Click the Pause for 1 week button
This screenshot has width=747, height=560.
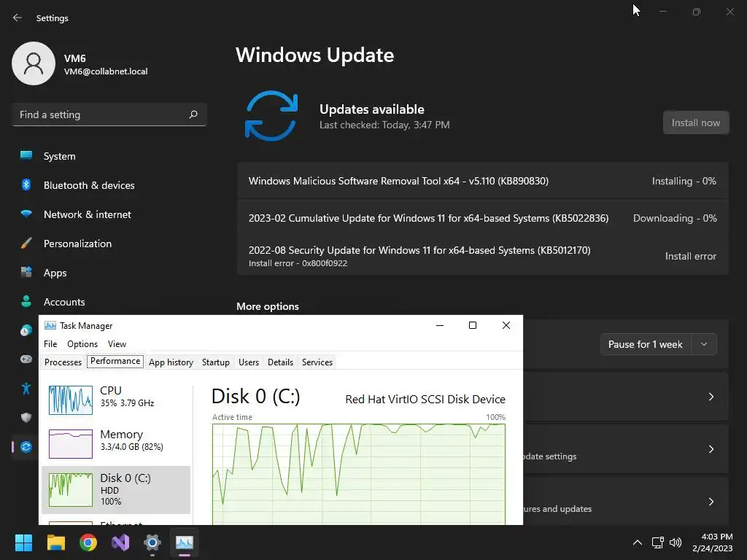click(646, 344)
